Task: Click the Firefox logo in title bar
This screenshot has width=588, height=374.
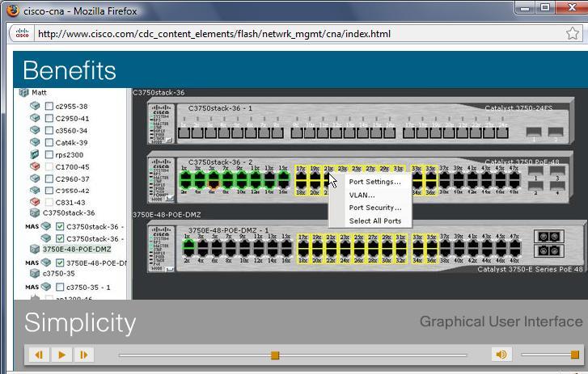Action: click(12, 11)
